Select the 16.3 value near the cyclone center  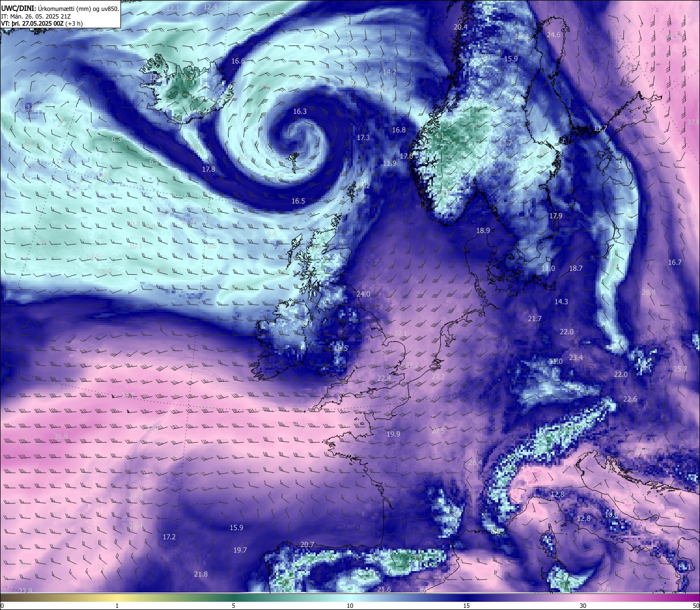pyautogui.click(x=300, y=111)
